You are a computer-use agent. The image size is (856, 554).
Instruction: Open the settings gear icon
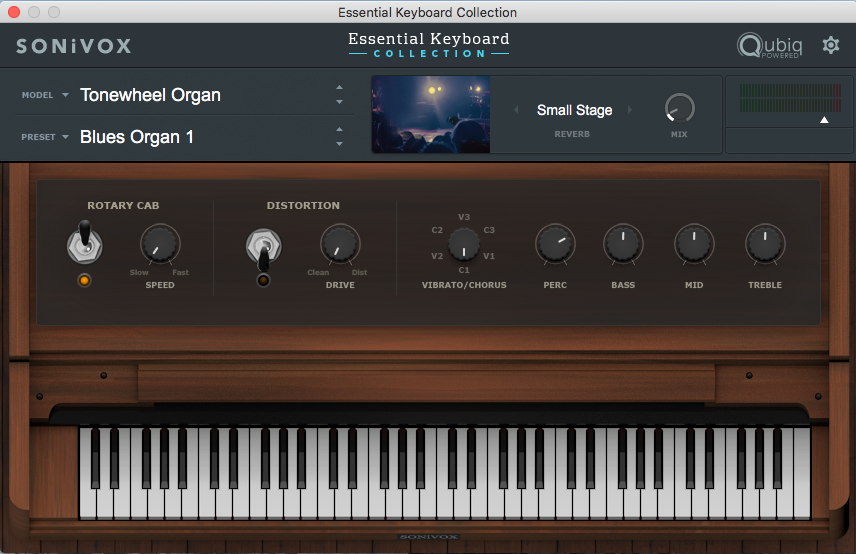[x=830, y=45]
